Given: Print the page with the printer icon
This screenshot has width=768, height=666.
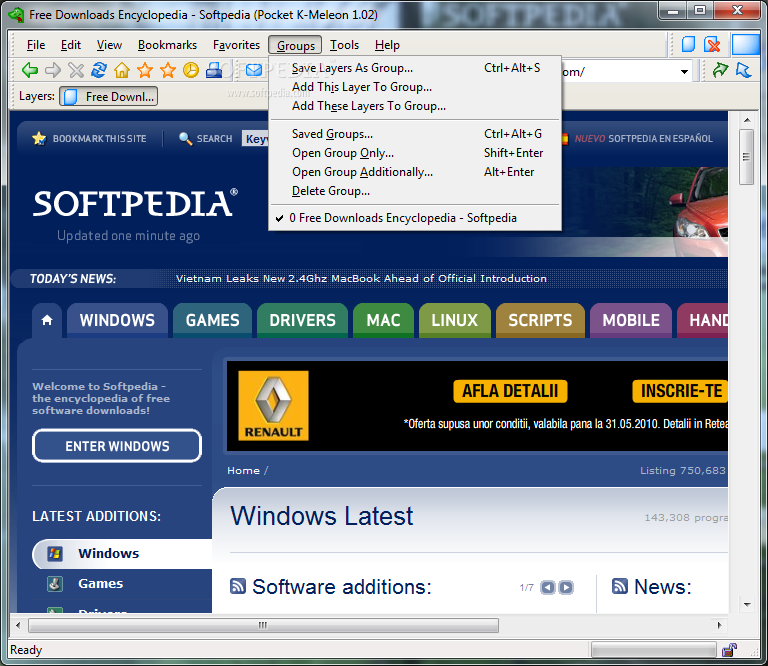Looking at the screenshot, I should pyautogui.click(x=214, y=71).
